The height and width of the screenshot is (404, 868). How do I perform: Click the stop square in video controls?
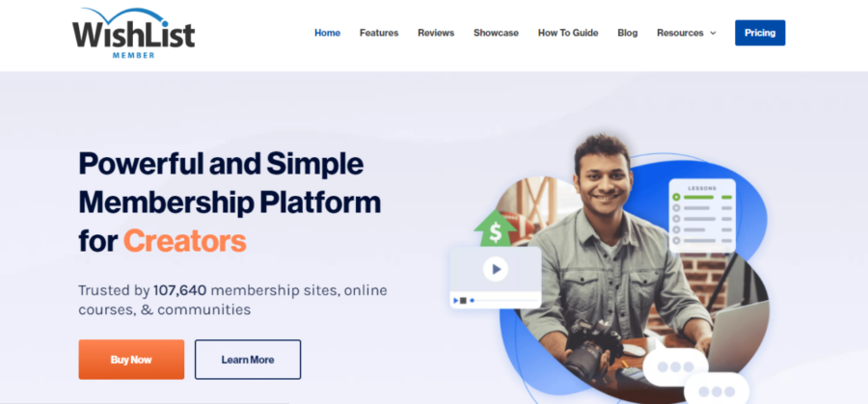(463, 301)
